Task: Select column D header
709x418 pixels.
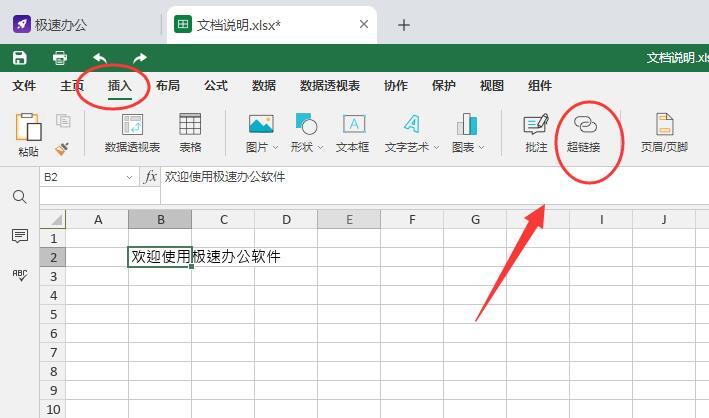Action: point(286,219)
